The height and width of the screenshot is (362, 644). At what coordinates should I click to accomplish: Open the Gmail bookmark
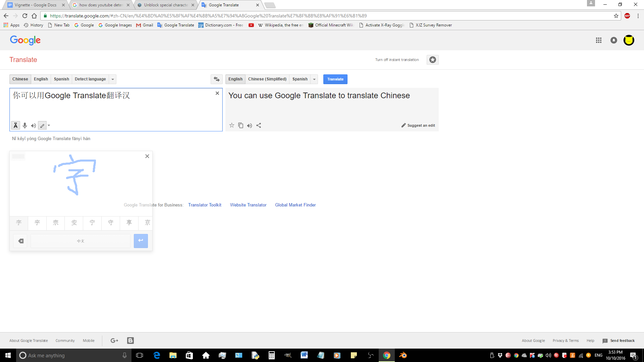click(145, 25)
